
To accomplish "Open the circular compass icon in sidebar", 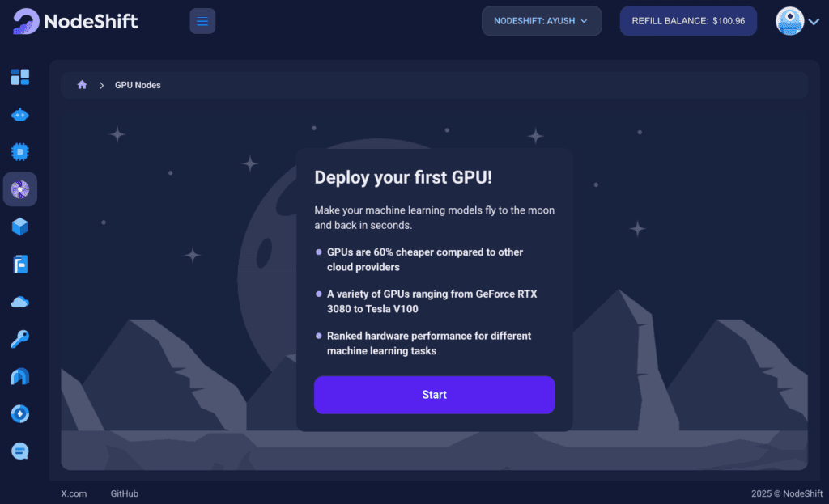I will (x=20, y=413).
